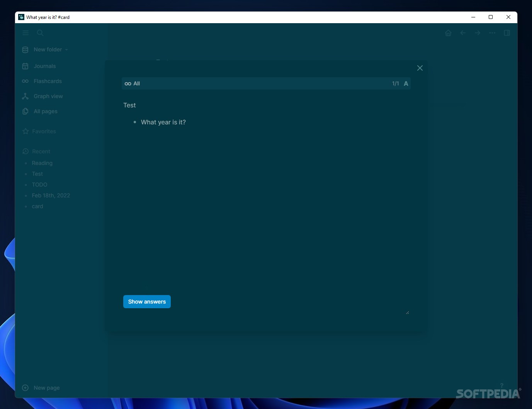Open the recent page card
532x409 pixels.
37,206
